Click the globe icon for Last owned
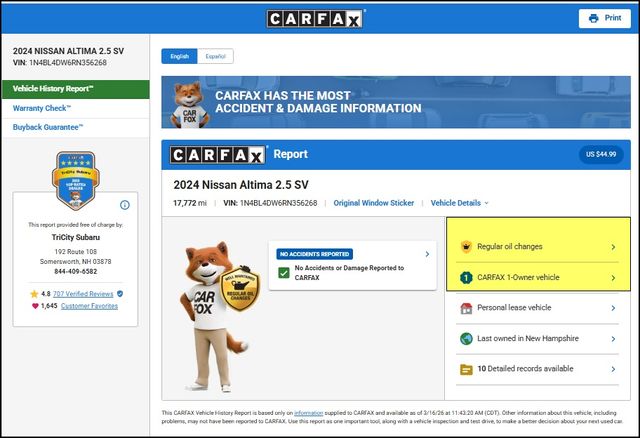640x438 pixels. click(465, 339)
